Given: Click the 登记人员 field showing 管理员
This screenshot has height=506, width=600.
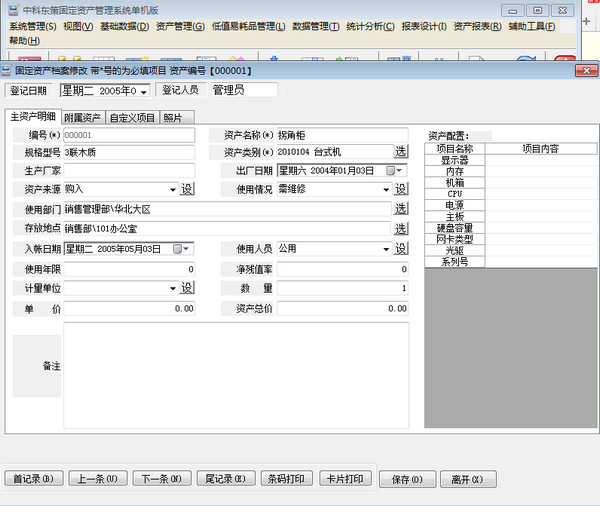Looking at the screenshot, I should tap(244, 90).
